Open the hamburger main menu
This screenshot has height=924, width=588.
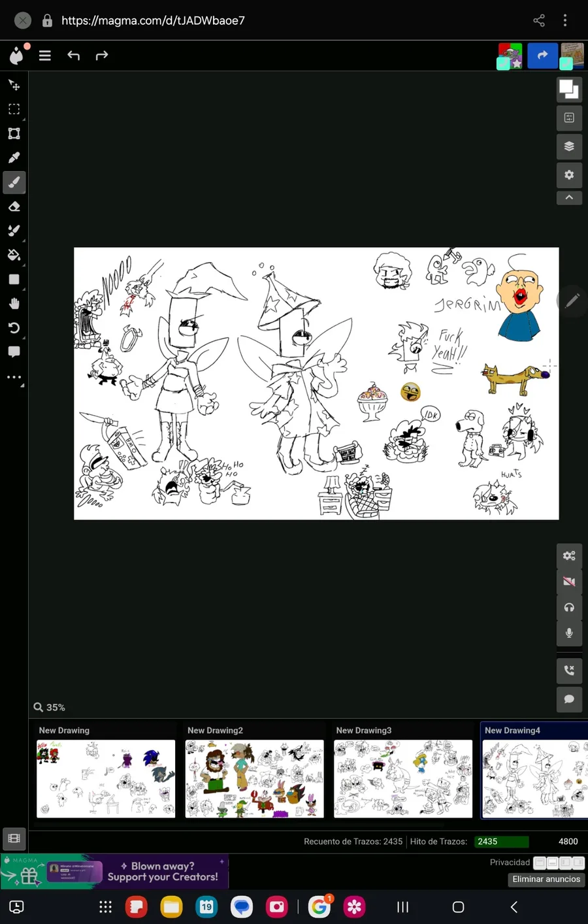point(45,56)
